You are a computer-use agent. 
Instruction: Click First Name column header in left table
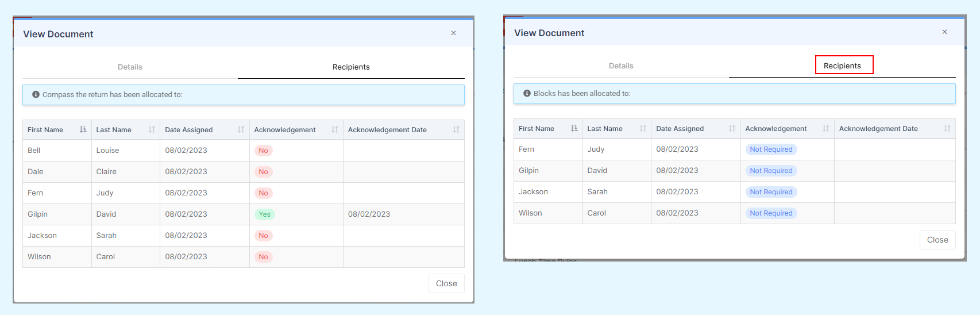57,130
